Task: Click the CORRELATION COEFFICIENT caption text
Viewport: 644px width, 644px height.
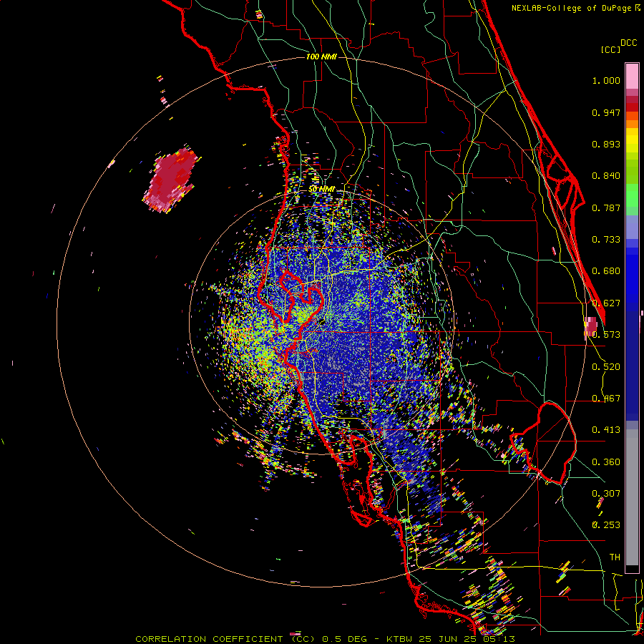Action: coord(209,639)
